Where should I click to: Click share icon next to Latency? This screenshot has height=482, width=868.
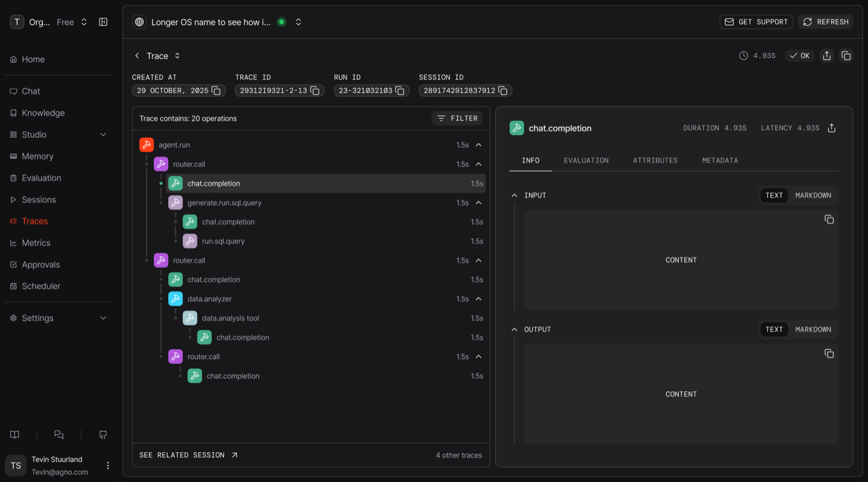coord(832,128)
